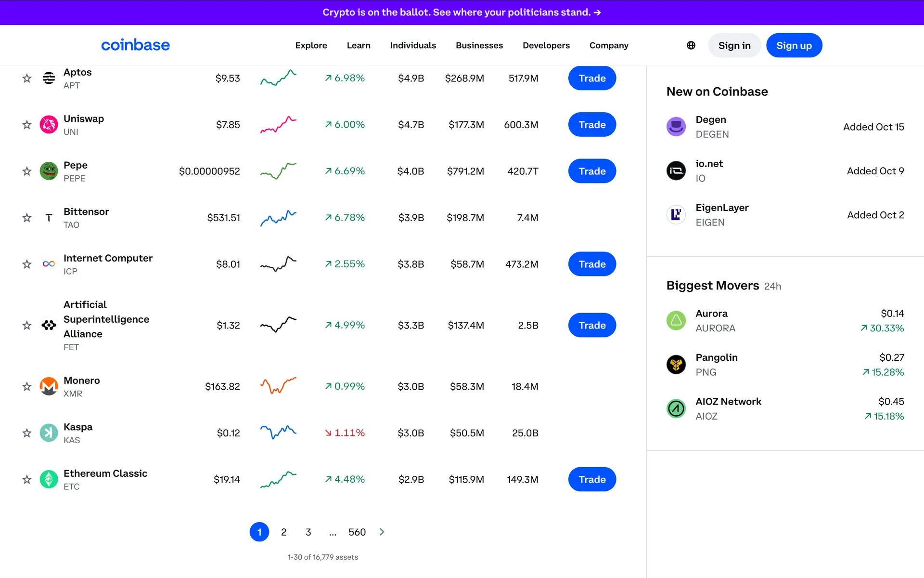Click the Pepe frog coin icon

pyautogui.click(x=49, y=171)
